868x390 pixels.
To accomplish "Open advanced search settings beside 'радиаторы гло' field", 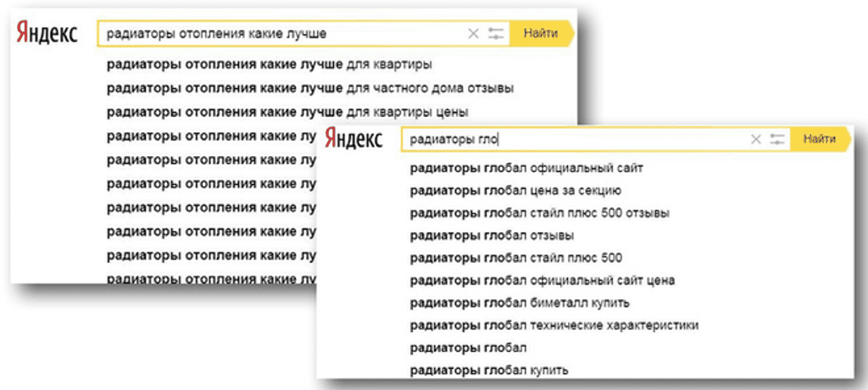I will pos(778,140).
